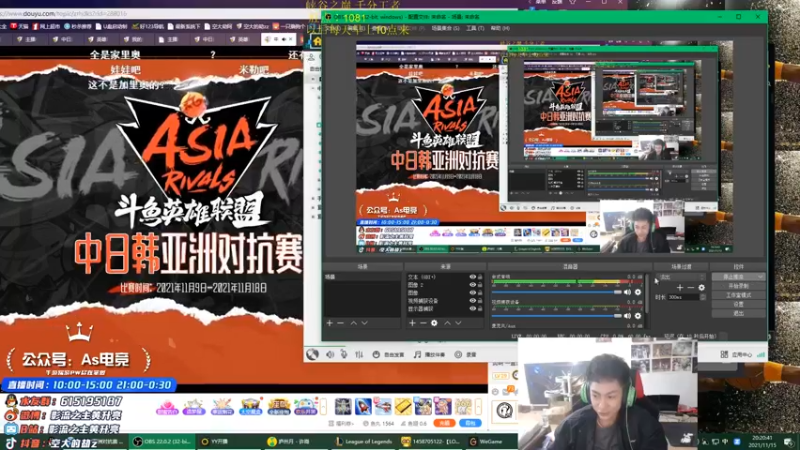Screen dimensions: 800x450
Task: Open the 淡出 transition dropdown
Action: pos(682,277)
